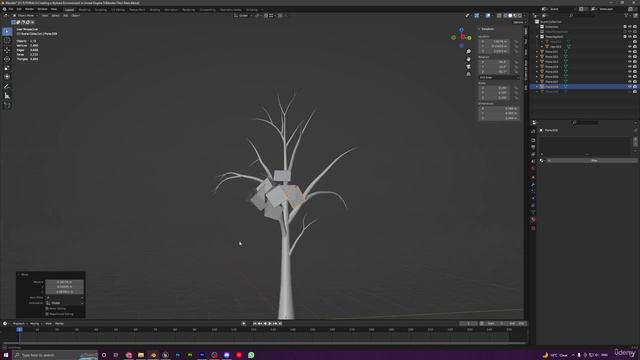Image resolution: width=640 pixels, height=360 pixels.
Task: Open the Global transform orientation dropdown
Action: point(244,16)
